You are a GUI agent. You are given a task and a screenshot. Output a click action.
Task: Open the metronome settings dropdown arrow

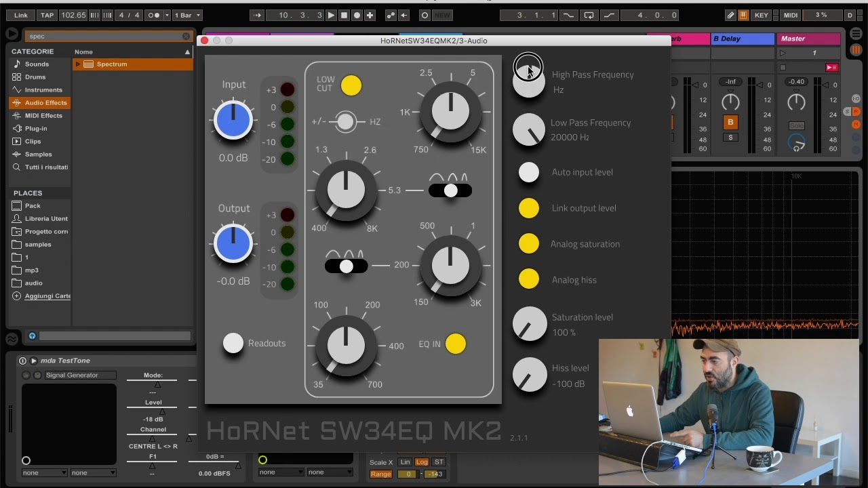[x=167, y=15]
